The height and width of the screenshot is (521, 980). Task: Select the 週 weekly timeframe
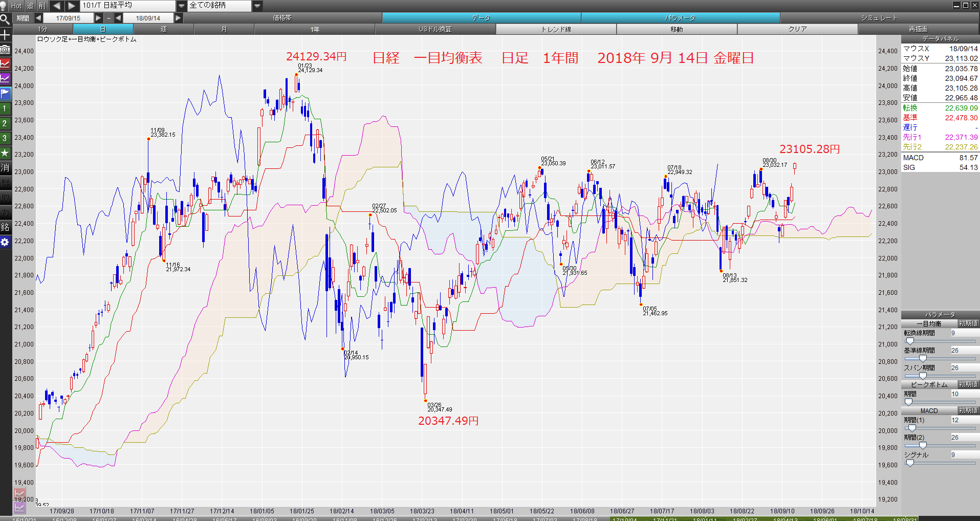(x=164, y=29)
